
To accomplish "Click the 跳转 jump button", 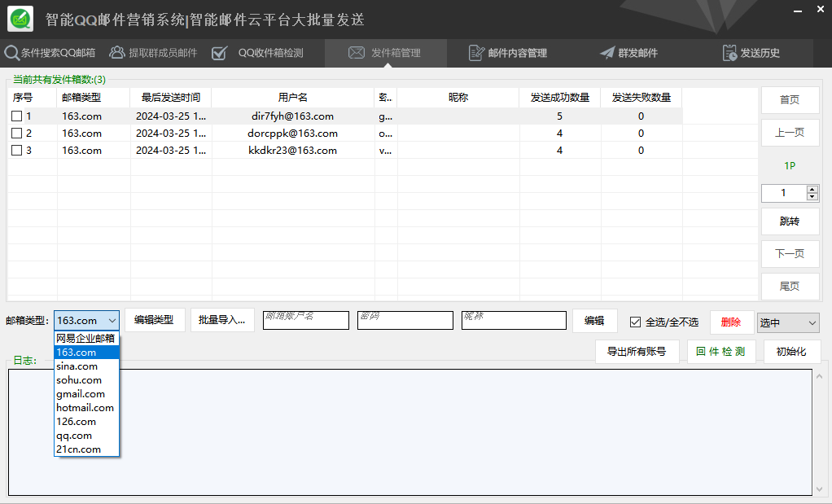I will click(x=790, y=221).
